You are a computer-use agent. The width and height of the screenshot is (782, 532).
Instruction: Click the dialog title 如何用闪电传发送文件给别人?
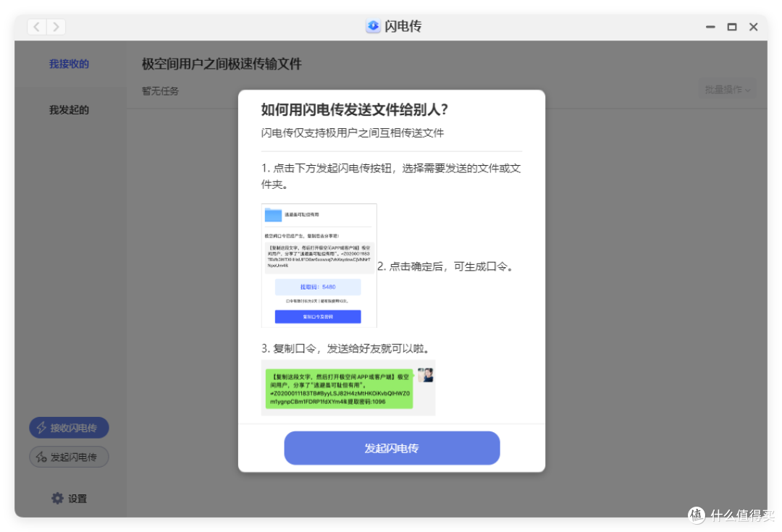[x=355, y=109]
